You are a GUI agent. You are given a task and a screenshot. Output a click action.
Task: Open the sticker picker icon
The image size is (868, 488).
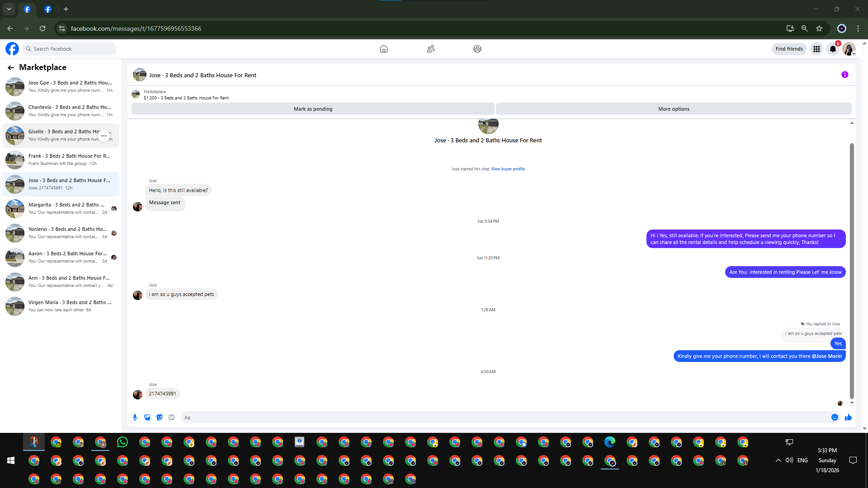[159, 418]
